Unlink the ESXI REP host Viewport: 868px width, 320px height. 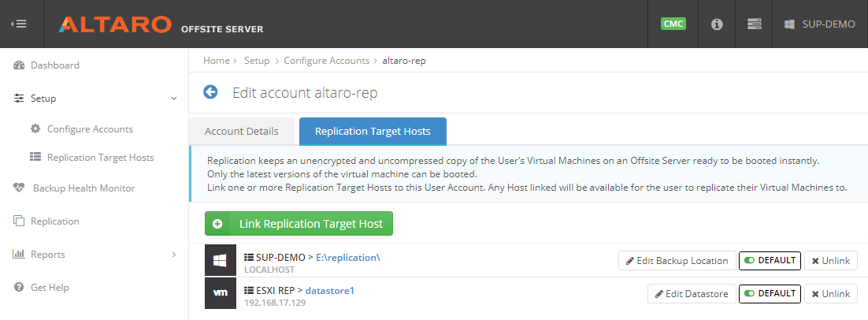[830, 293]
